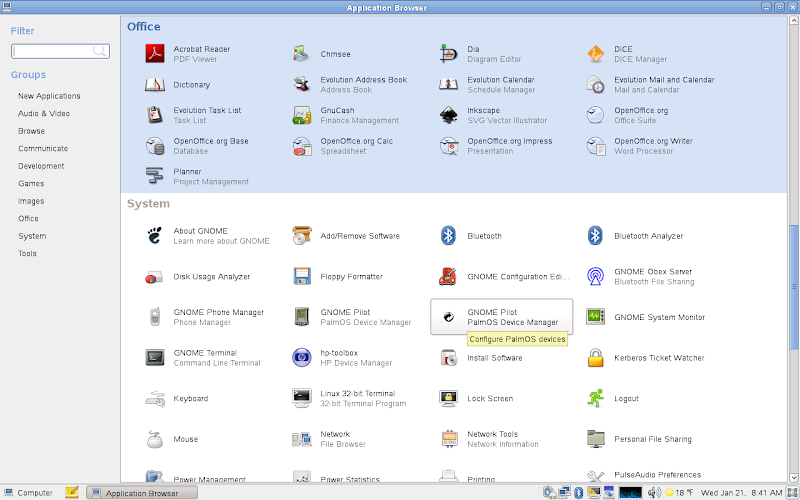This screenshot has height=500, width=800.
Task: Open Evolution Calendar Schedule Manager
Action: pyautogui.click(x=487, y=85)
